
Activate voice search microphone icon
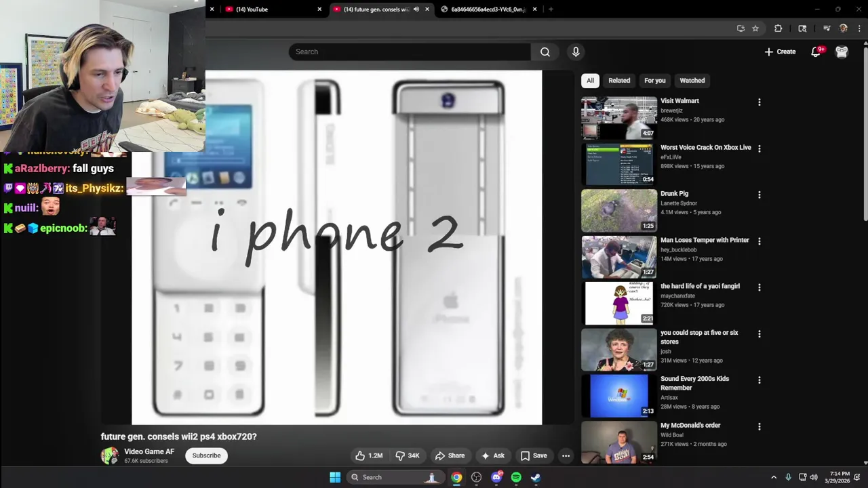click(576, 52)
